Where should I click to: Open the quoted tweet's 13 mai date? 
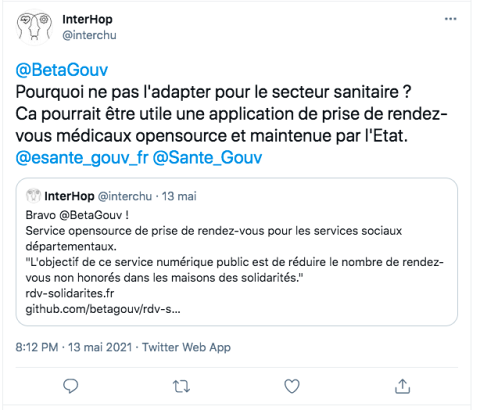tap(179, 196)
